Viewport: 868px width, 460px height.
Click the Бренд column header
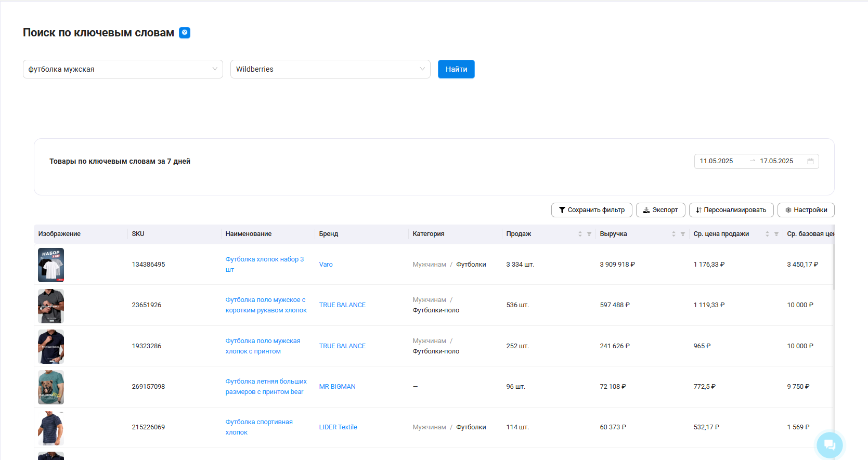pyautogui.click(x=329, y=234)
